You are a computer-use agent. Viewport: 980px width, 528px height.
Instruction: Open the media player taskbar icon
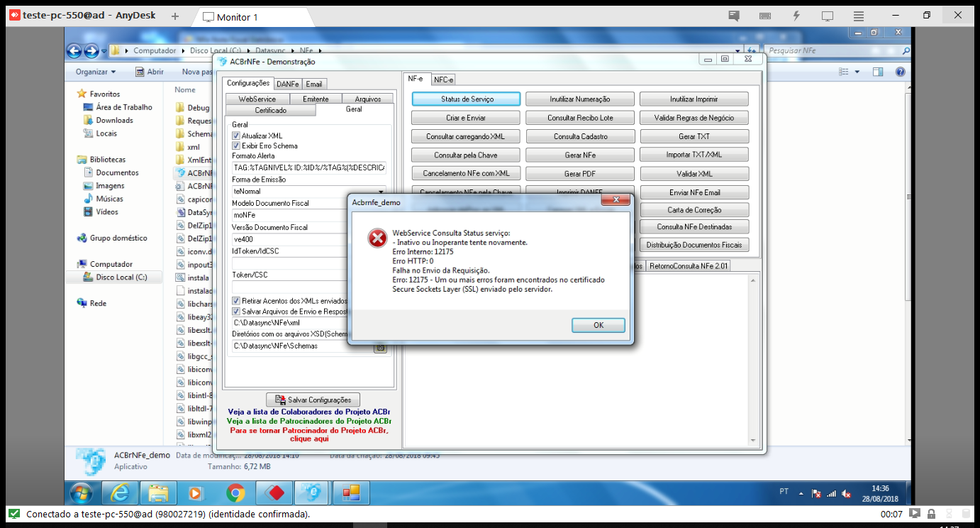[196, 493]
